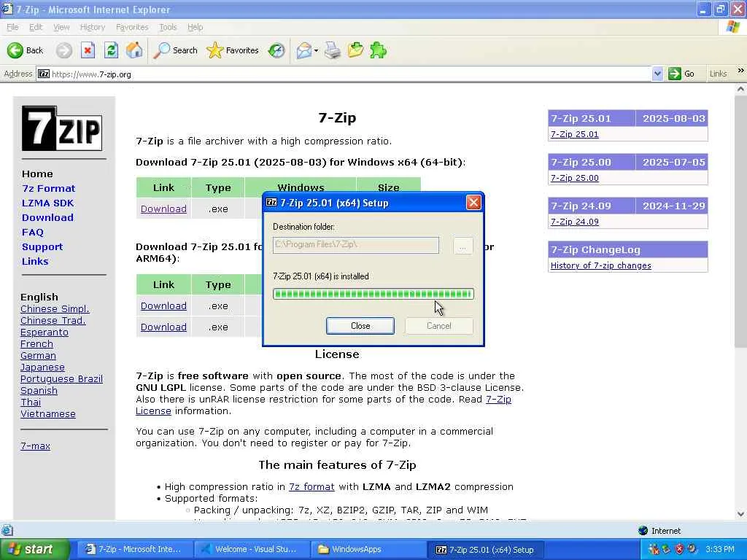Switch language to Chinese Simpl.
This screenshot has width=747, height=560.
click(x=55, y=308)
